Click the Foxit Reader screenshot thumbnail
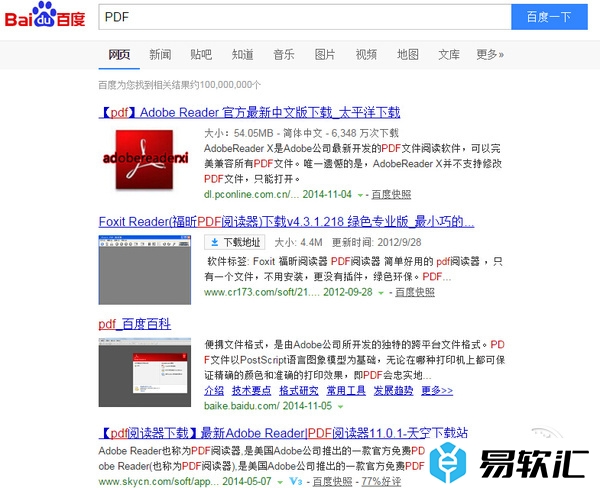600x488 pixels. 145,270
